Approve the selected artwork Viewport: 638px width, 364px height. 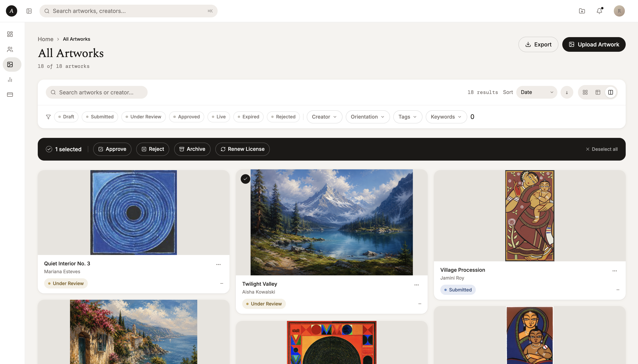[x=112, y=149]
